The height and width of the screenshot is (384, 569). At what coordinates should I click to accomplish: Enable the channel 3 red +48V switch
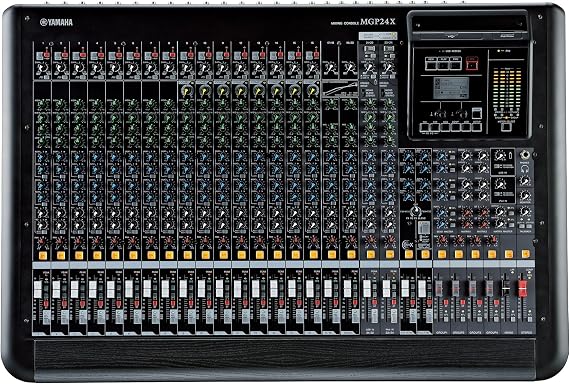coord(83,55)
